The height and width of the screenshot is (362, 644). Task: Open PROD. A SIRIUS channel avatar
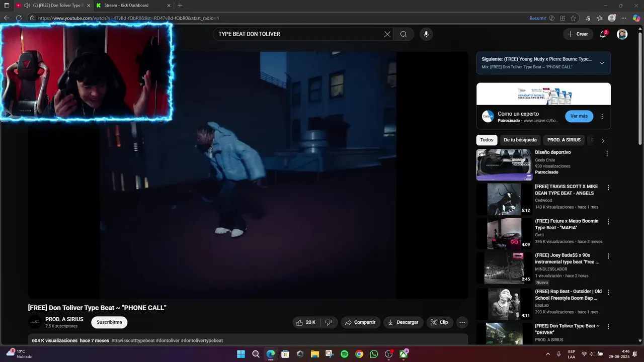35,322
